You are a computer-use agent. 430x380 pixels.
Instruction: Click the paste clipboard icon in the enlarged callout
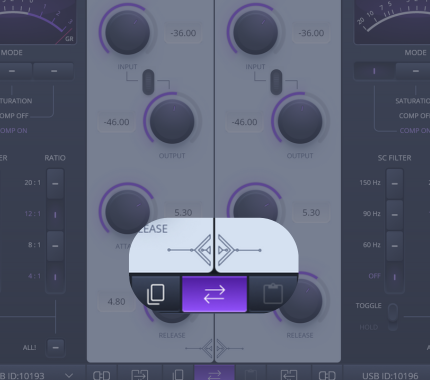coord(273,294)
